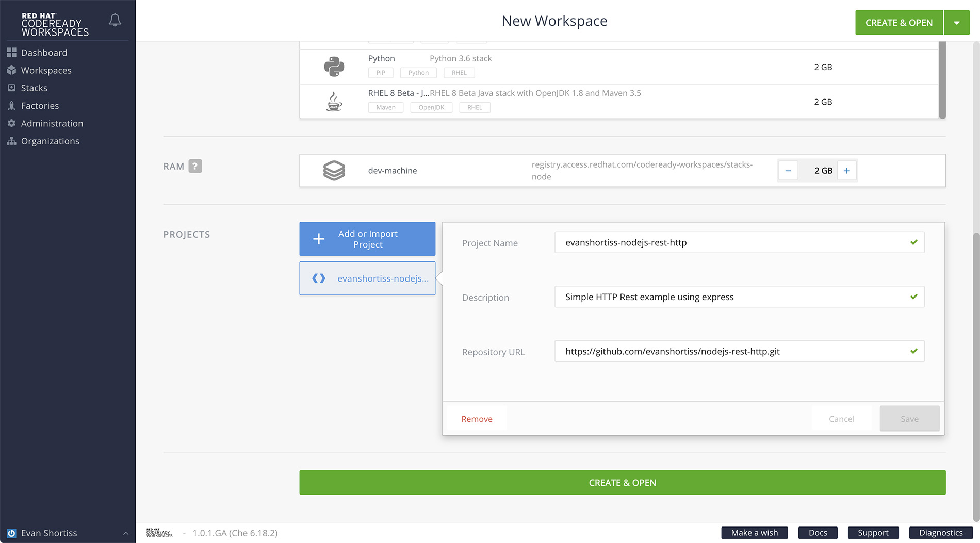
Task: Open Support from the footer
Action: click(x=873, y=533)
